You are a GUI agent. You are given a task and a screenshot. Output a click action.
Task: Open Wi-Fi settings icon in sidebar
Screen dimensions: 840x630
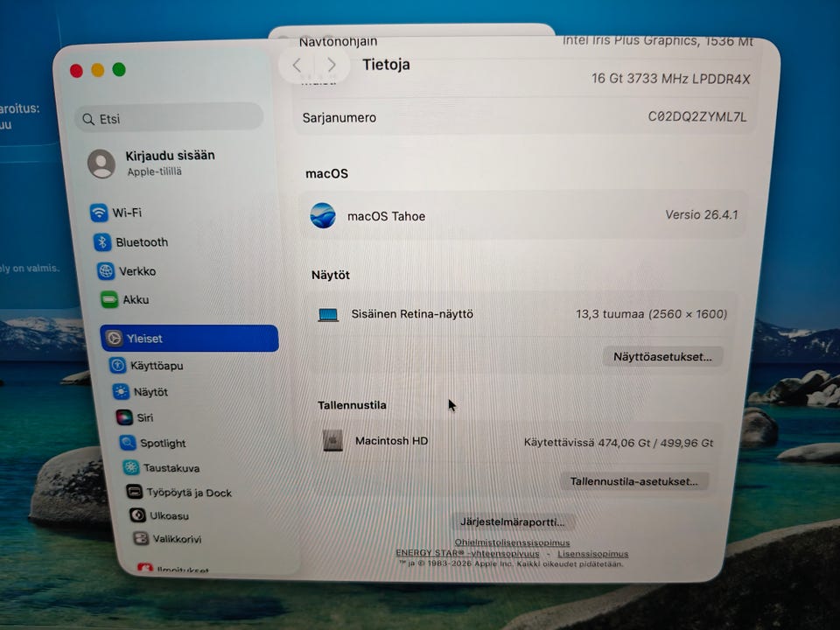pos(99,213)
